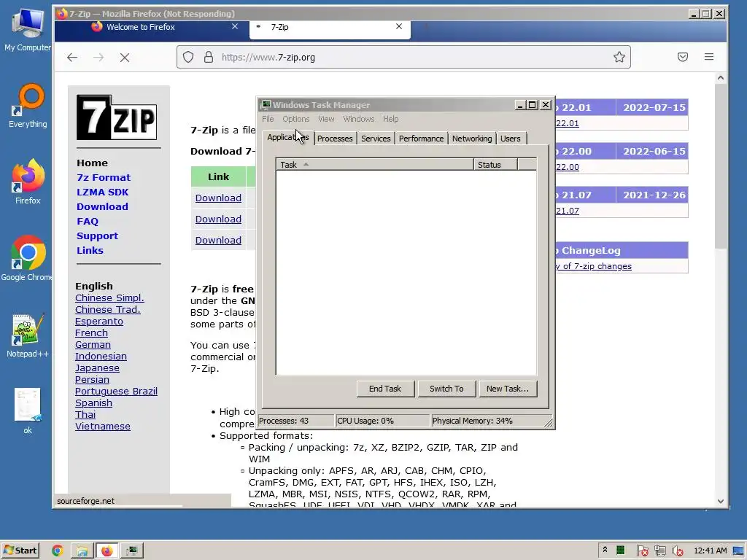Click the green CPU usage tray icon
Viewport: 747px width, 560px height.
pos(620,551)
